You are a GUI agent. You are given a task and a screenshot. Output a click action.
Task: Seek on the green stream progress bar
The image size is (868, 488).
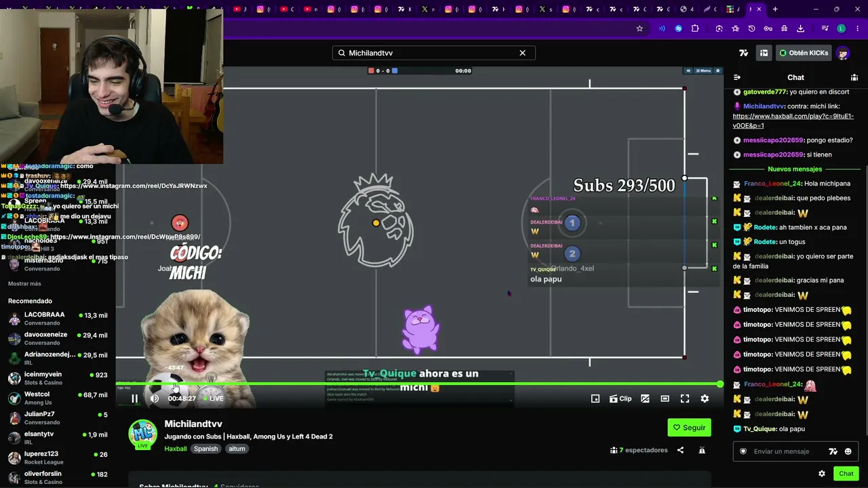(418, 384)
